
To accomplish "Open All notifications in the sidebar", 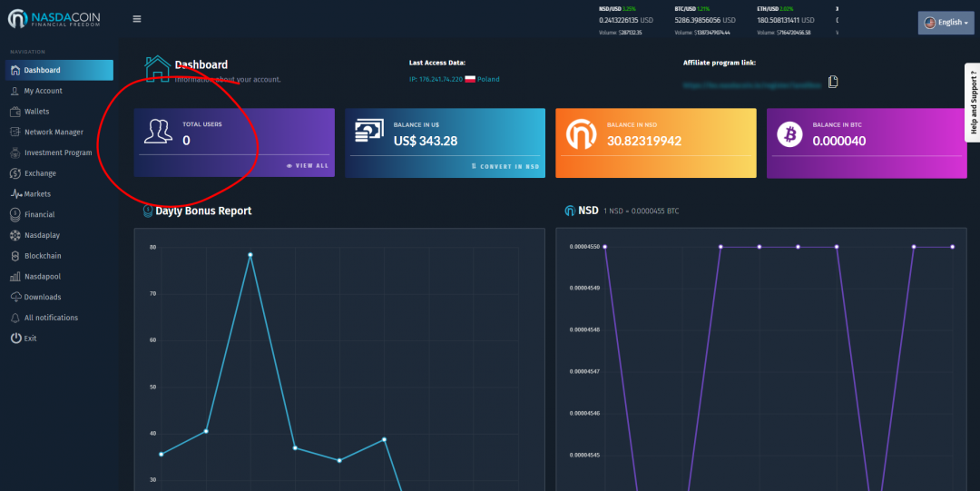I will point(51,318).
